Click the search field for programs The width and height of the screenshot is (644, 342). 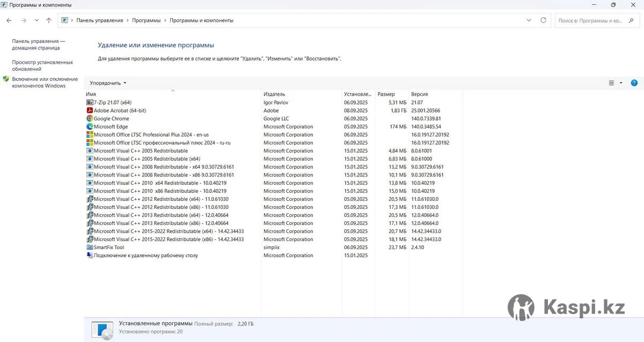(590, 20)
